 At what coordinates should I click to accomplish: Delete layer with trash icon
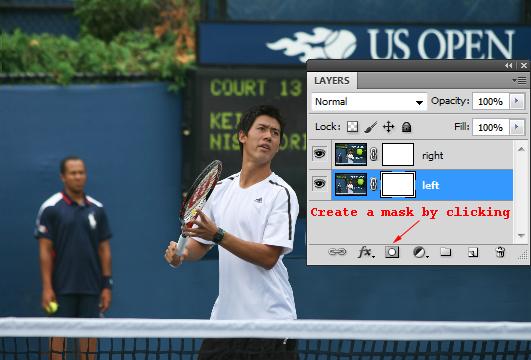click(x=500, y=252)
